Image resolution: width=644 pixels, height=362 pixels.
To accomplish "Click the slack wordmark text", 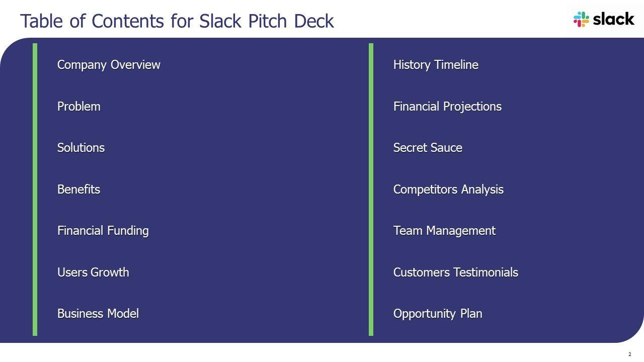I will click(x=613, y=19).
